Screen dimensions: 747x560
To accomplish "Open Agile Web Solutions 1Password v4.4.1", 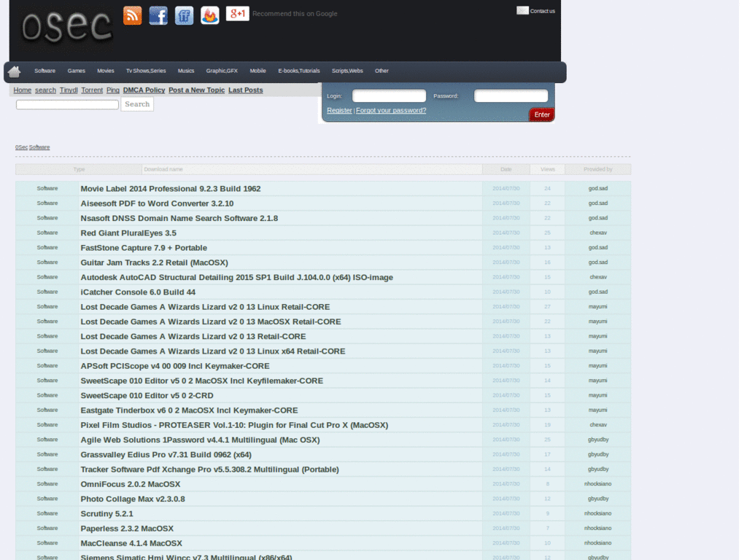I will tap(200, 440).
